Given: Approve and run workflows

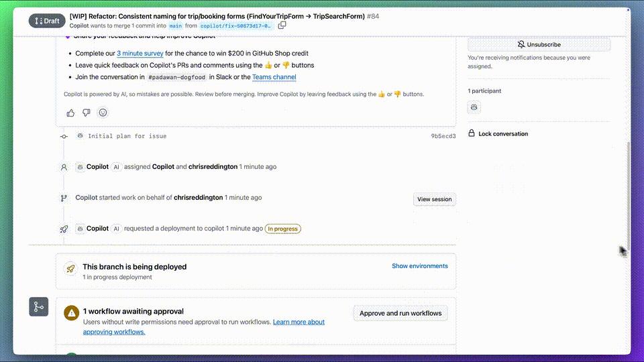Looking at the screenshot, I should [400, 313].
